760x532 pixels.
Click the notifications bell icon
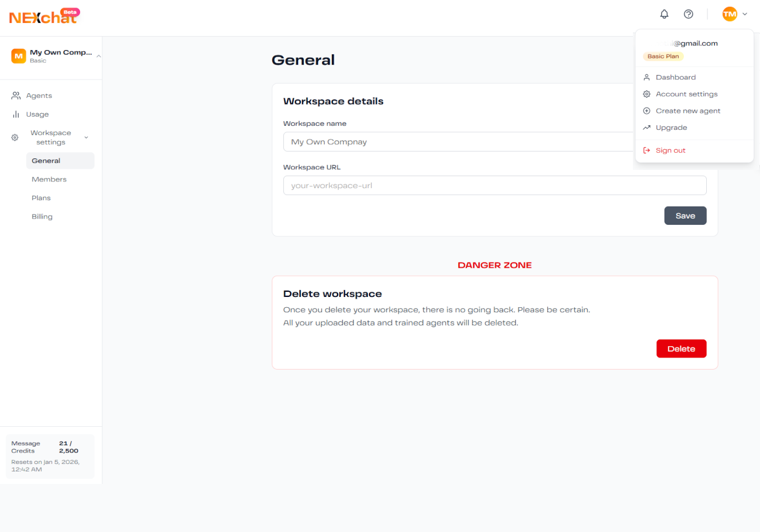(x=664, y=14)
